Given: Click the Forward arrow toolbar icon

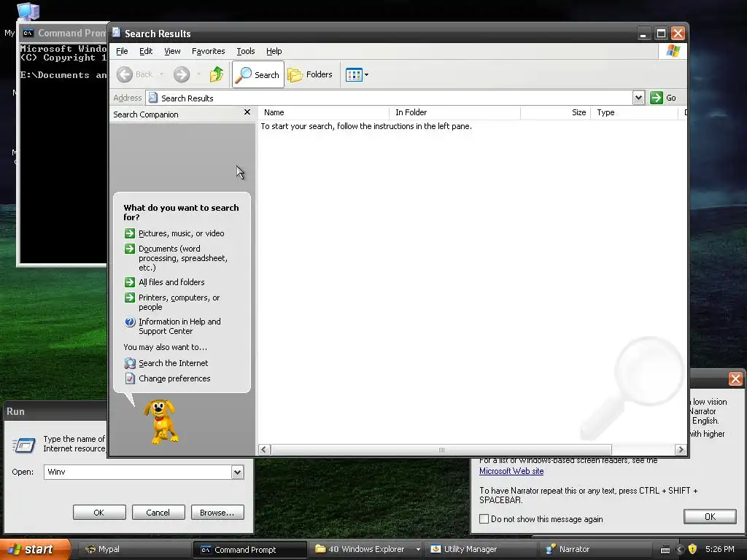Looking at the screenshot, I should point(182,74).
